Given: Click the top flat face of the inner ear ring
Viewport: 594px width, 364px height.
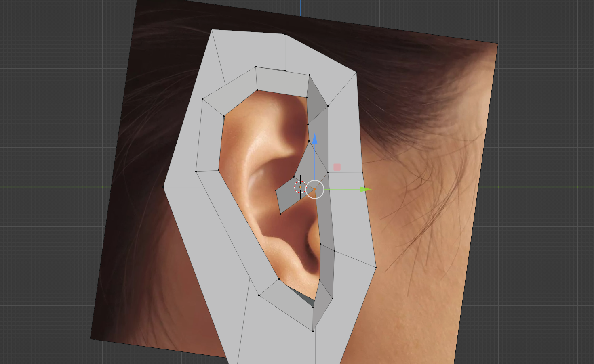Looking at the screenshot, I should click(282, 82).
